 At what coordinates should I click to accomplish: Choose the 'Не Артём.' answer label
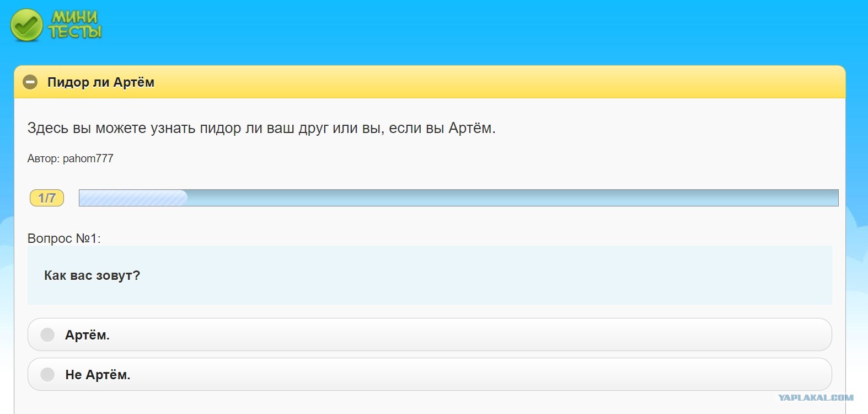click(98, 375)
